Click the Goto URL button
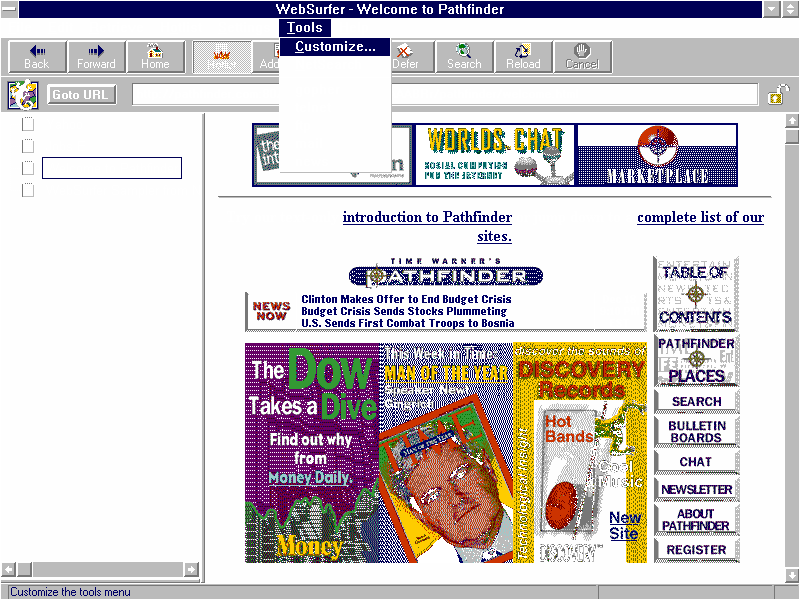 point(82,95)
